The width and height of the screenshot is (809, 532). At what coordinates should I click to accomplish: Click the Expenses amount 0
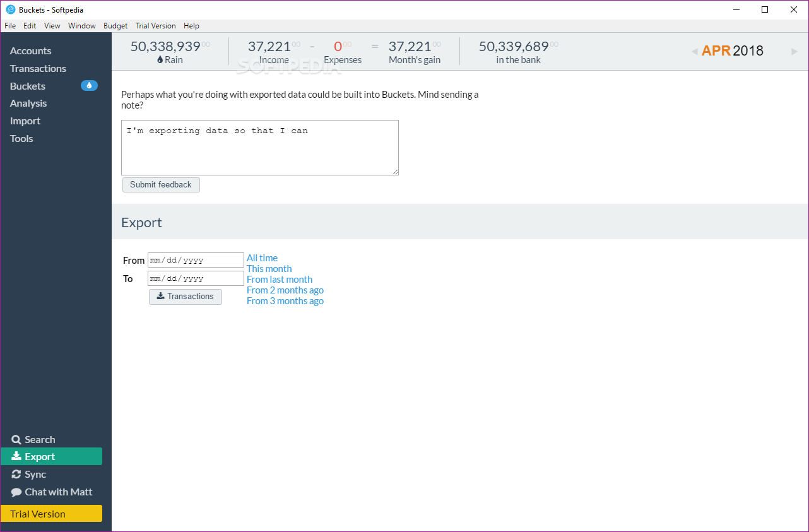343,46
